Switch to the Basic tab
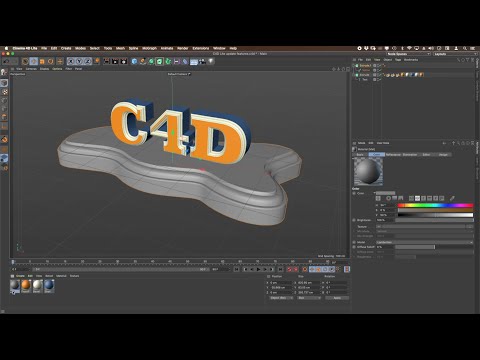Screen dimensions: 480x360 (x=360, y=155)
